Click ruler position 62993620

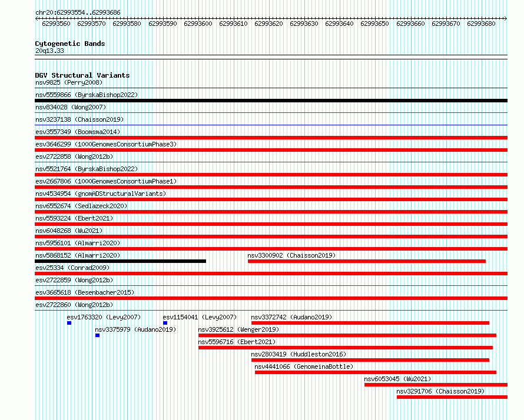coord(268,24)
